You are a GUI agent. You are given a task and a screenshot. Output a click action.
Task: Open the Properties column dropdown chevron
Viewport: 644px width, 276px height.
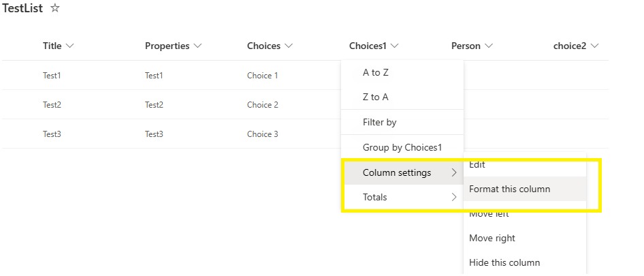pos(197,46)
